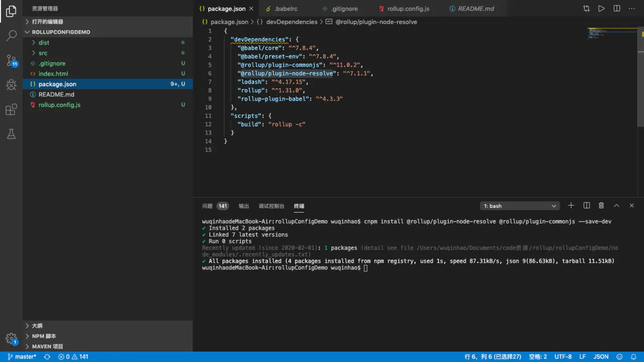
Task: Collapse the ROLLUPCONFIGDEMO project section
Action: pos(108,32)
